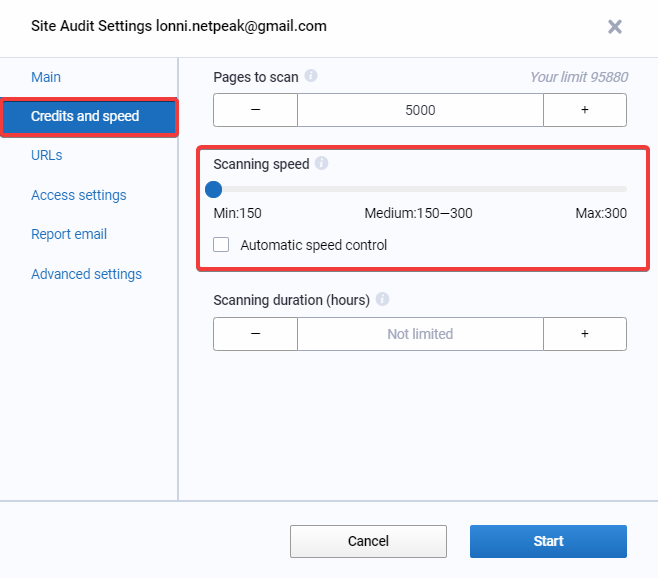
Task: Switch to the Main settings tab
Action: click(46, 77)
